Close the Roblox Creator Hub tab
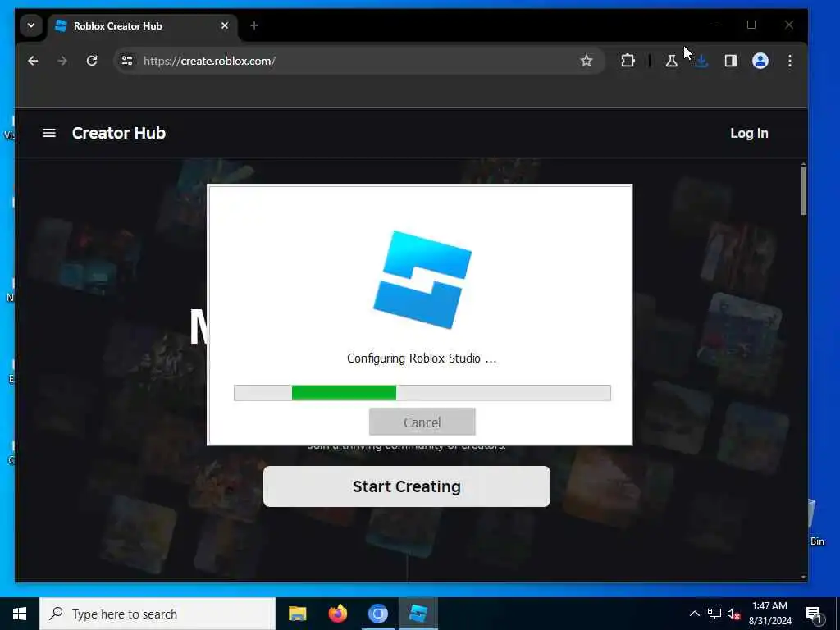 [225, 25]
